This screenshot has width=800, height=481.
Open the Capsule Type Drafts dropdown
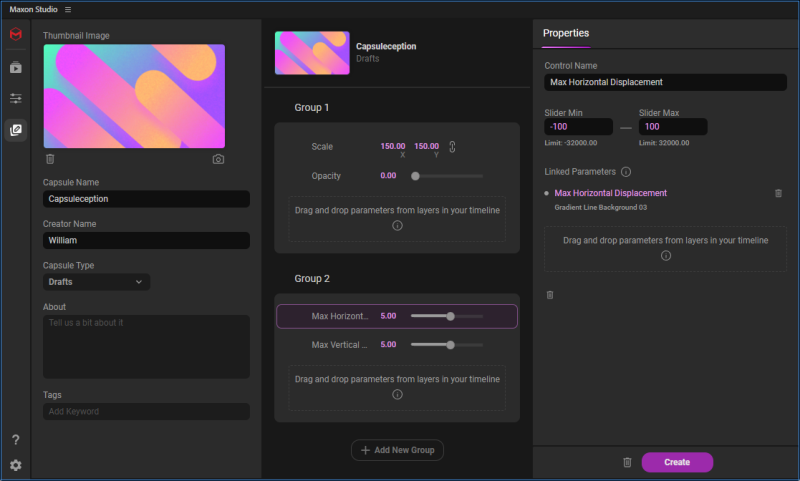click(96, 282)
